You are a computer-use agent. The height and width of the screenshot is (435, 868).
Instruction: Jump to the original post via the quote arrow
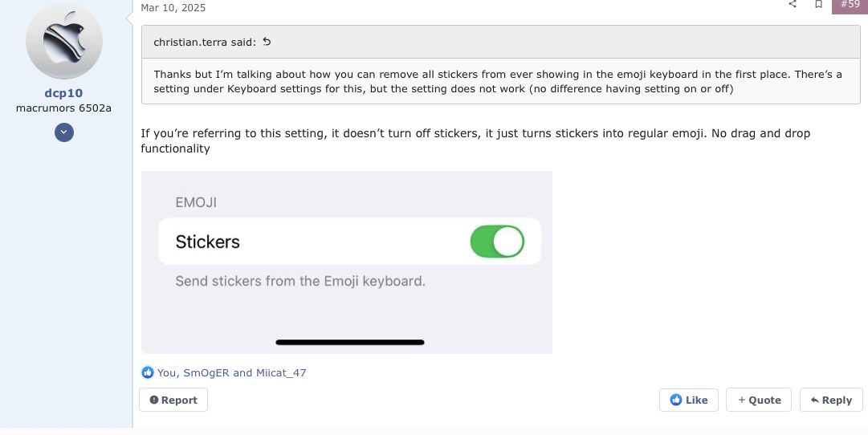click(267, 42)
